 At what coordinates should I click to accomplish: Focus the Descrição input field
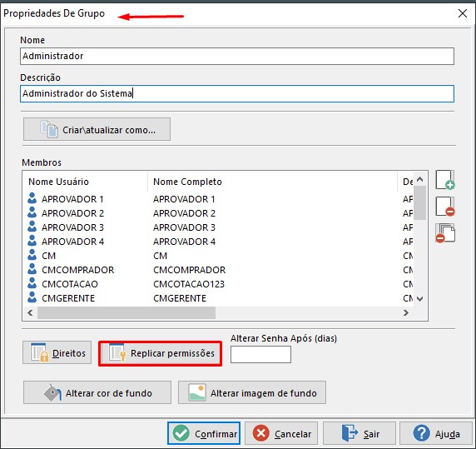pyautogui.click(x=237, y=93)
